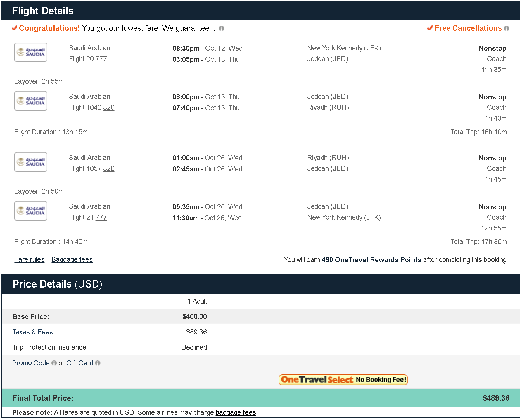Click Flight Duration : 14h 40m text
This screenshot has width=522, height=420.
[51, 242]
